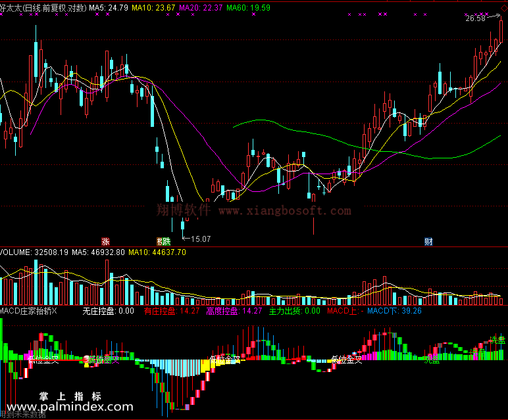Click the MA20: 22.37 label
This screenshot has height=420, width=508.
(201, 8)
